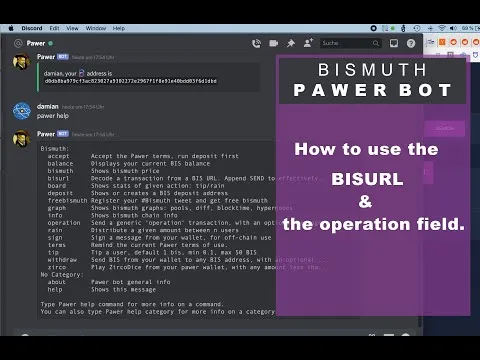Click the 'rain' command row

pyautogui.click(x=143, y=230)
